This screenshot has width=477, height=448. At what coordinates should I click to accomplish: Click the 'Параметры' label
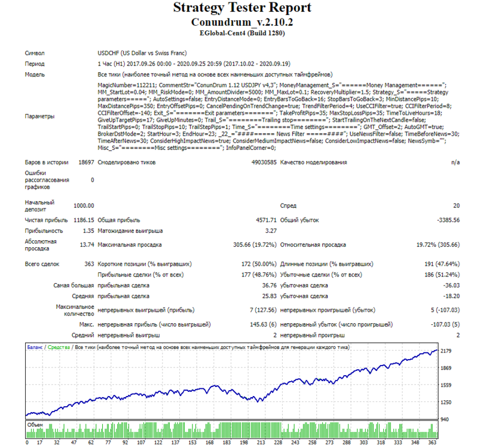coord(39,116)
